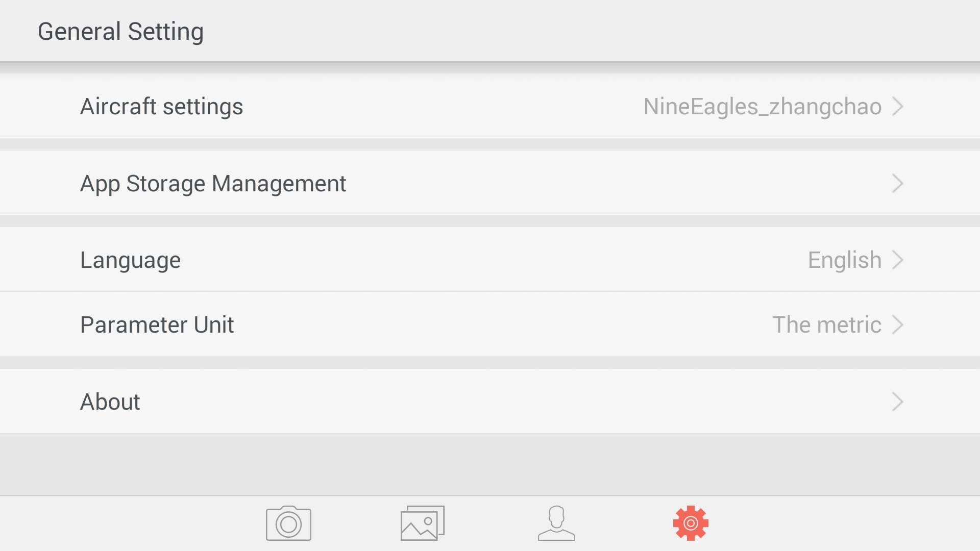The height and width of the screenshot is (551, 980).
Task: Open the Language setting row
Action: click(x=490, y=260)
